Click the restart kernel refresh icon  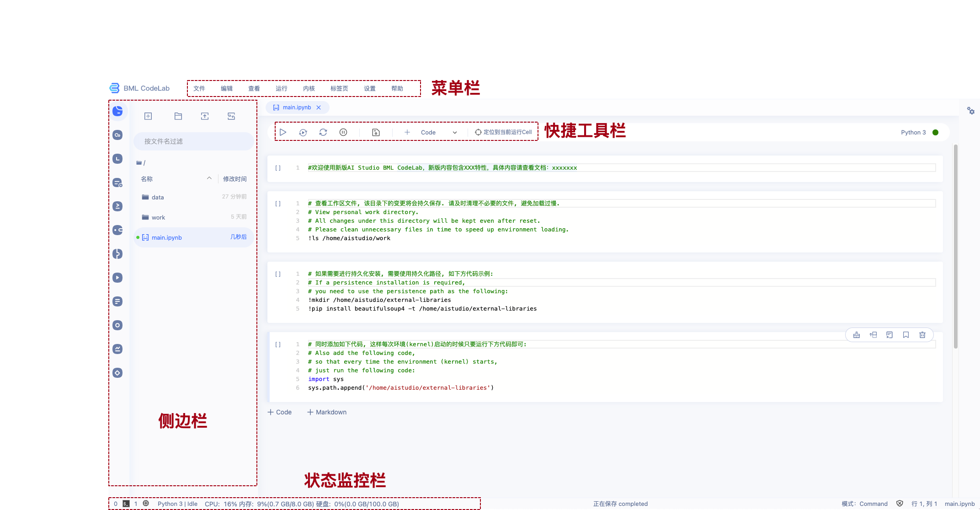point(323,132)
